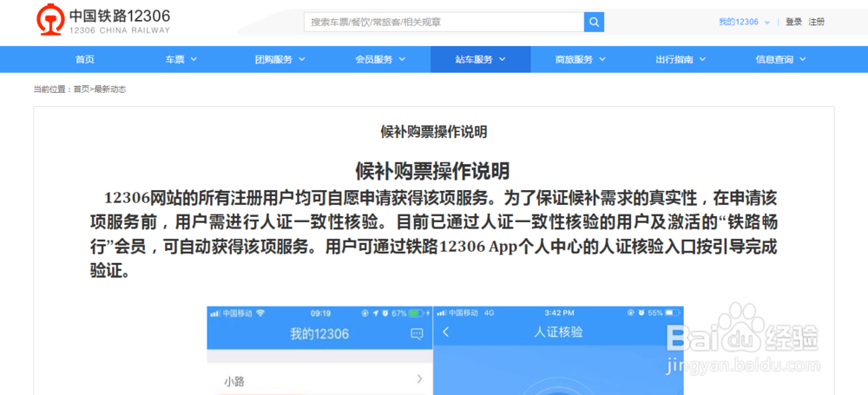Click the China Railway 12306 logo

coord(103,22)
